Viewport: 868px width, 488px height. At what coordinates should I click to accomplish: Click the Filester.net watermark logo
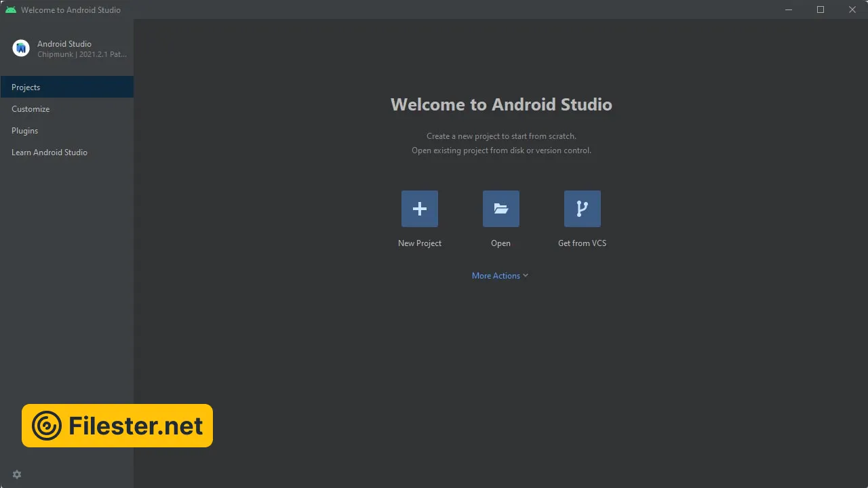pos(47,426)
